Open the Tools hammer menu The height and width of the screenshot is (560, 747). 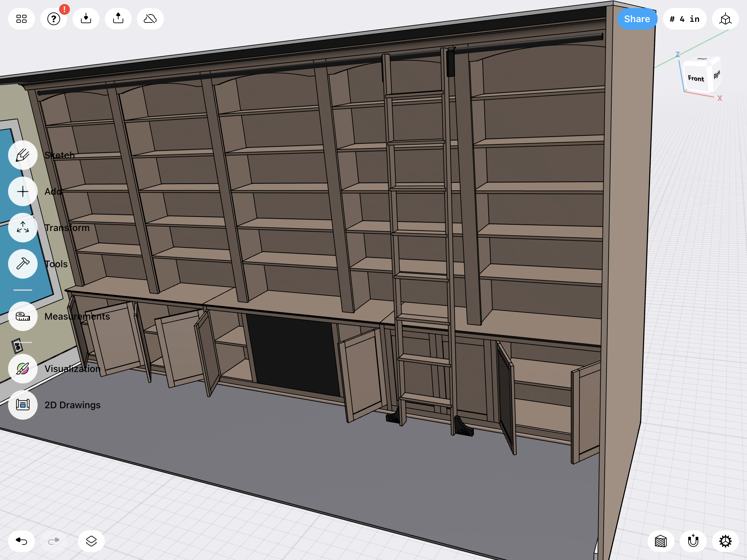tap(23, 264)
